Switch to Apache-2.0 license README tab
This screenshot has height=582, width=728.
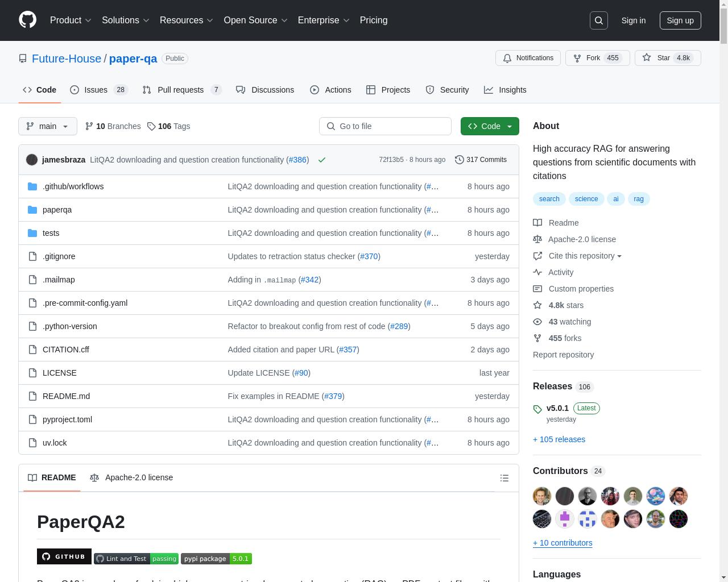(131, 477)
